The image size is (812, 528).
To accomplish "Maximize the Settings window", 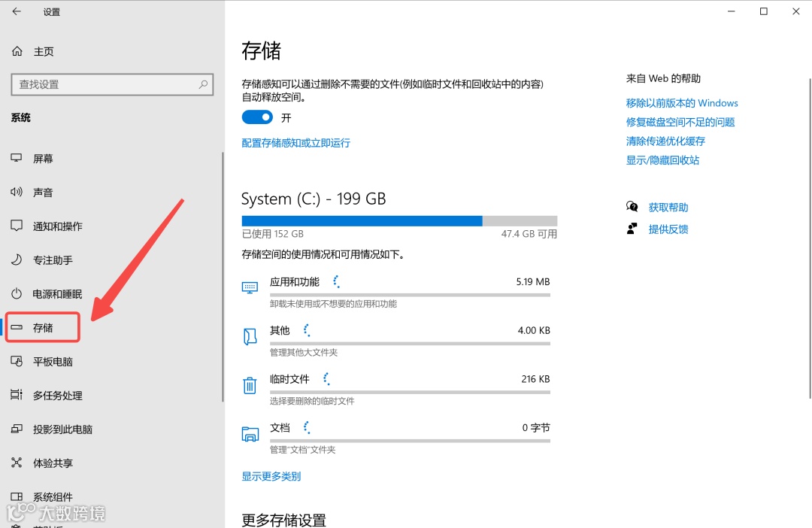I will 763,11.
